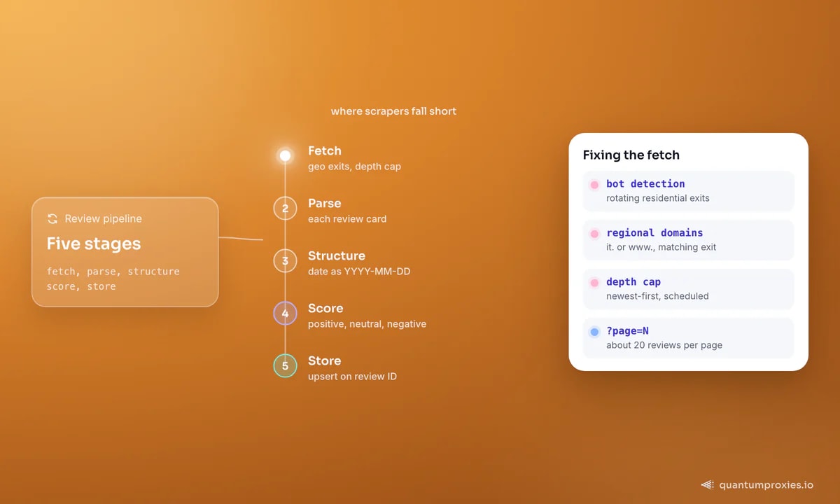Click "about 20 reviews per page" text
The width and height of the screenshot is (840, 504).
tap(664, 345)
